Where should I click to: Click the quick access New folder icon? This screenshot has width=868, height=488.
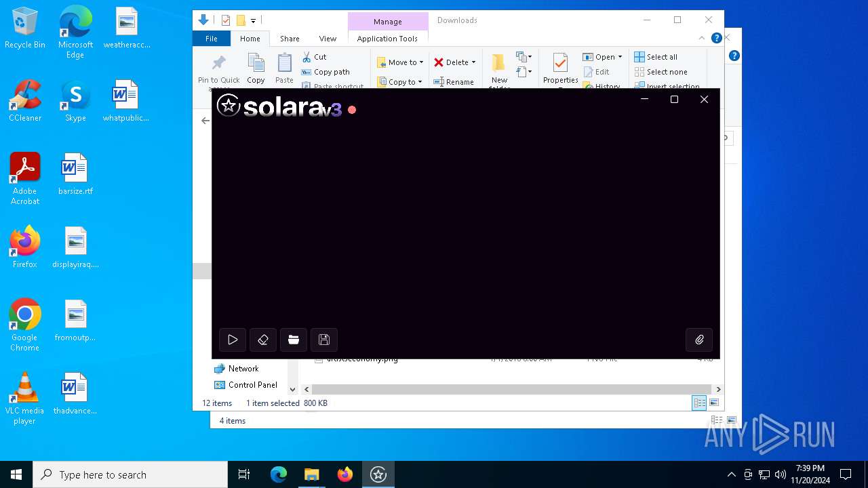point(240,20)
